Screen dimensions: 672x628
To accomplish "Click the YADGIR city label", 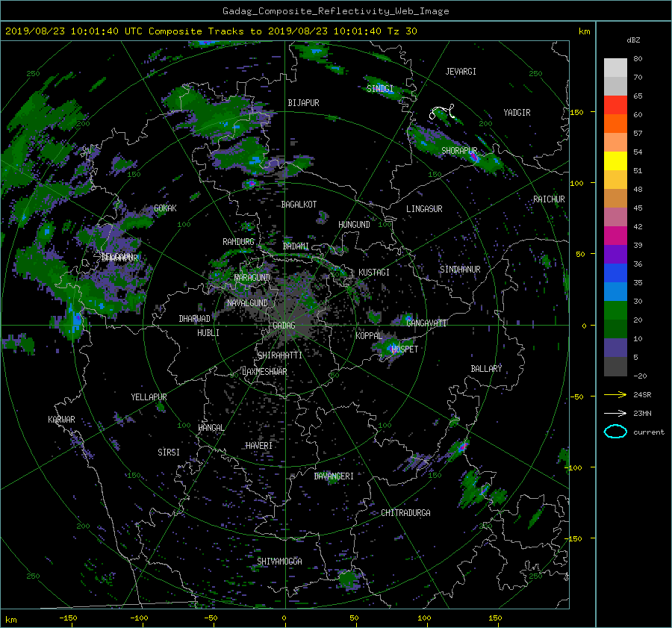I will tap(517, 113).
